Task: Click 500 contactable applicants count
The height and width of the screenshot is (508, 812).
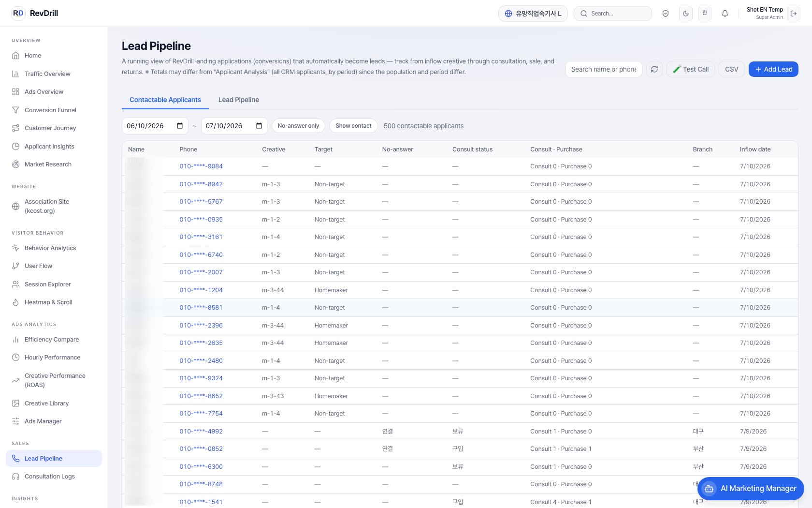Action: click(423, 126)
